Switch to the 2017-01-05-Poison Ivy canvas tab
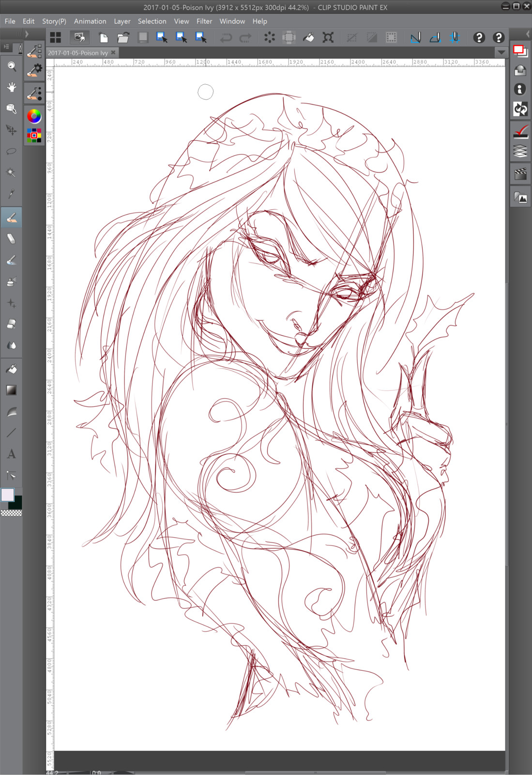This screenshot has width=532, height=775. 78,53
